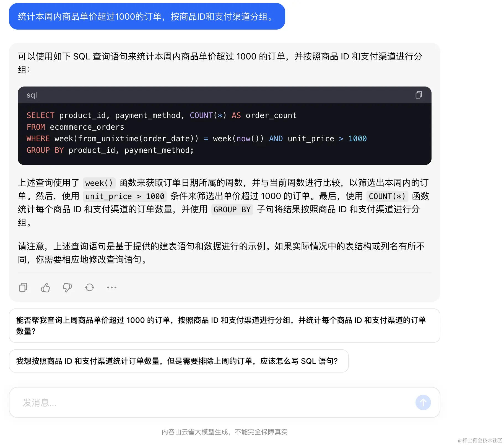Screen dimensions: 504x445
Task: Give a thumbs down to the response
Action: pyautogui.click(x=67, y=287)
